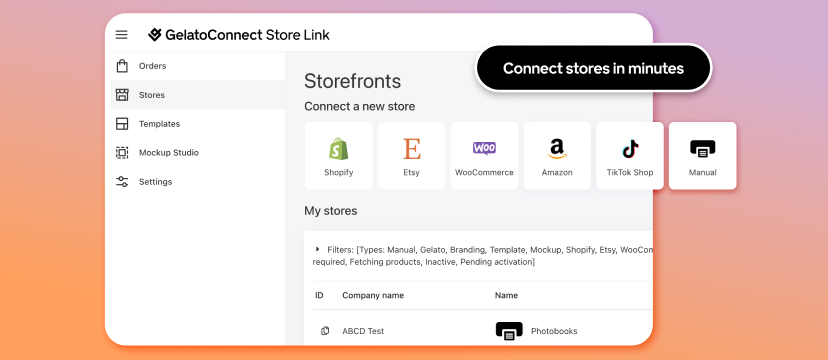
Task: Click the Etsy E logo
Action: pyautogui.click(x=412, y=149)
